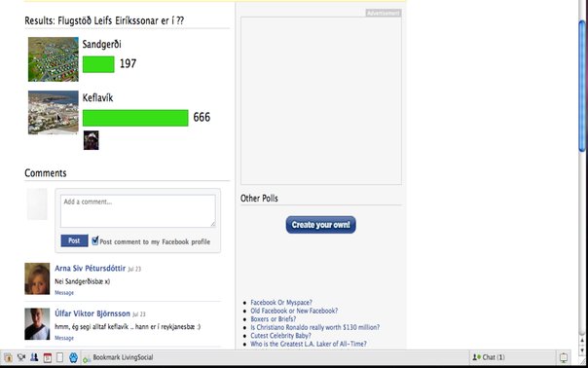Viewport: 588px width, 368px height.
Task: Click the blue Post button
Action: click(74, 240)
